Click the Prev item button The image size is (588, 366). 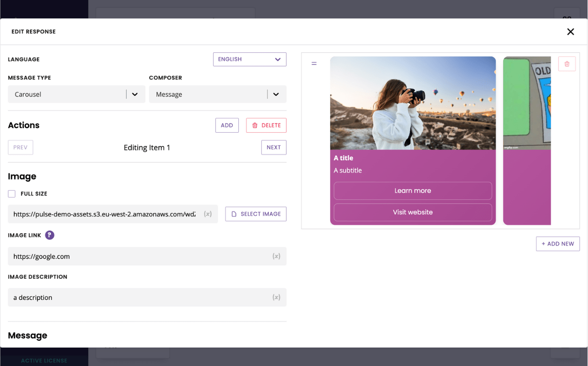21,147
